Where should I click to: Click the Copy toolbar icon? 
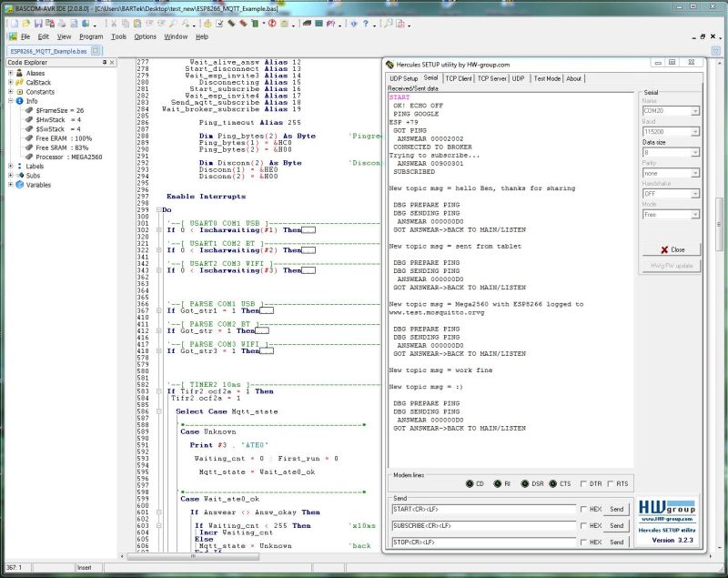click(126, 24)
